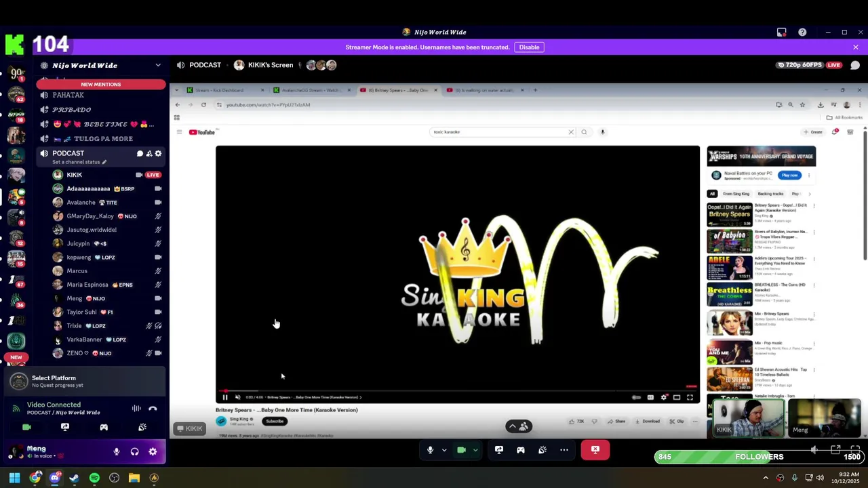
Task: Mute microphone beside Meng's user panel
Action: click(x=117, y=451)
